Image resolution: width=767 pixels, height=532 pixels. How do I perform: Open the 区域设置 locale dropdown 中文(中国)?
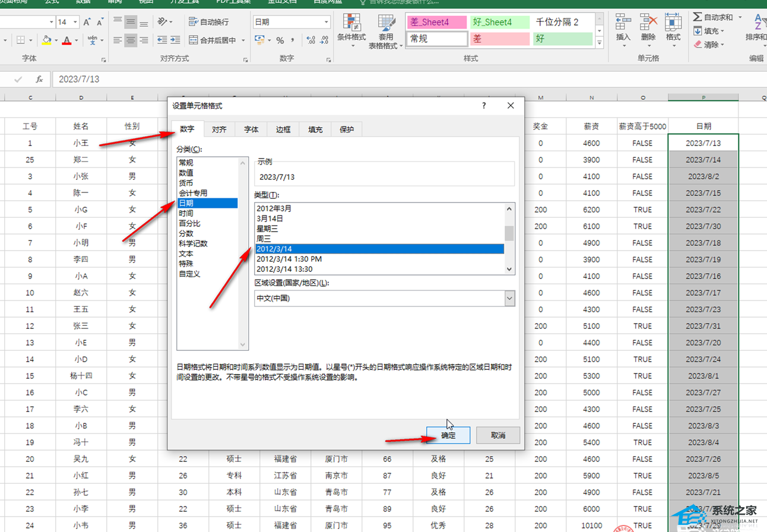tap(509, 299)
